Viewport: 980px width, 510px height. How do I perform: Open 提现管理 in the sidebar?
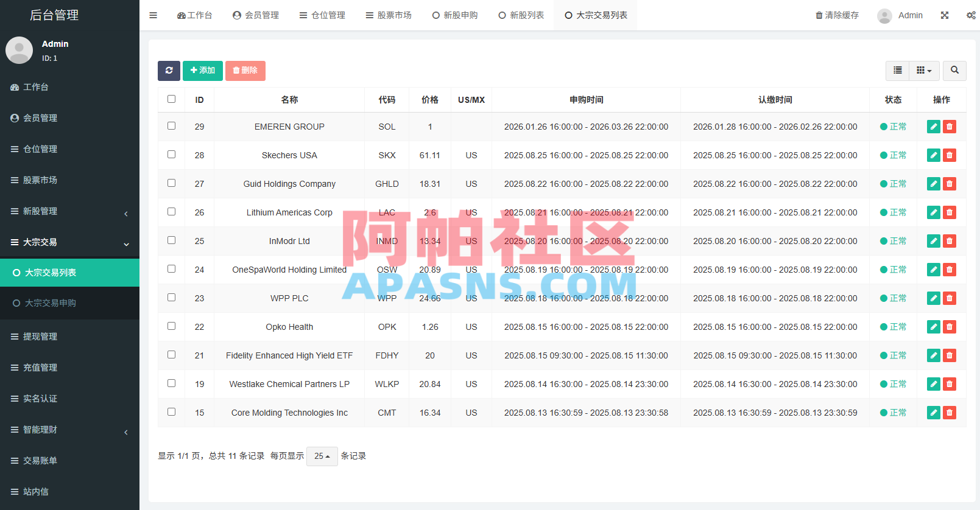(69, 337)
